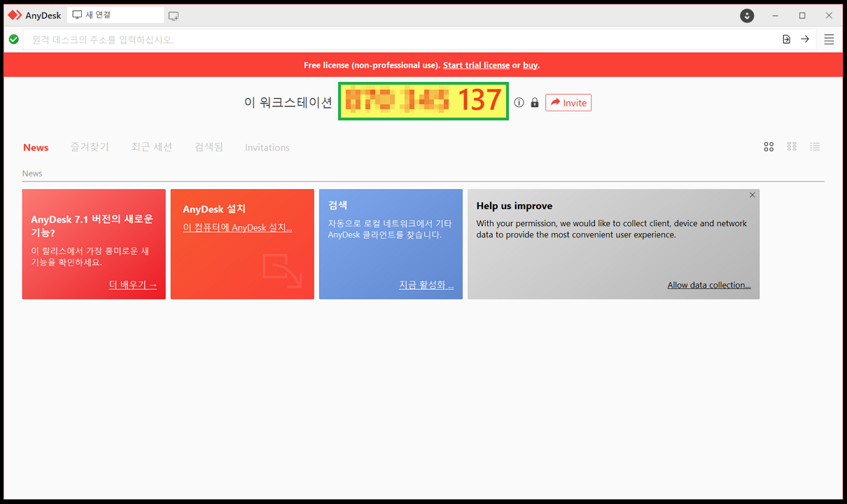Screen dimensions: 847x504
Task: Click the workstation ID number
Action: [423, 101]
